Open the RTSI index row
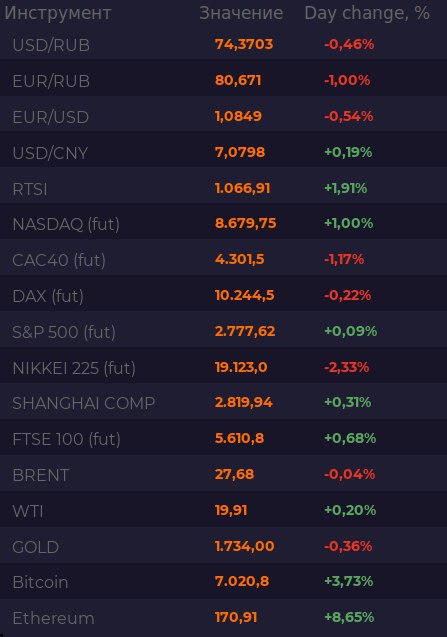447x637 pixels. coord(224,188)
